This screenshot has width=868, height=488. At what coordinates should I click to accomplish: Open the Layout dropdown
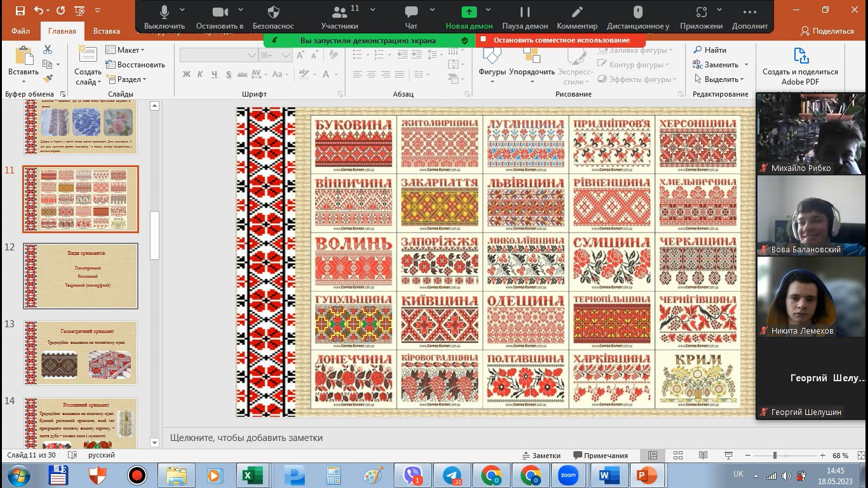[x=125, y=50]
